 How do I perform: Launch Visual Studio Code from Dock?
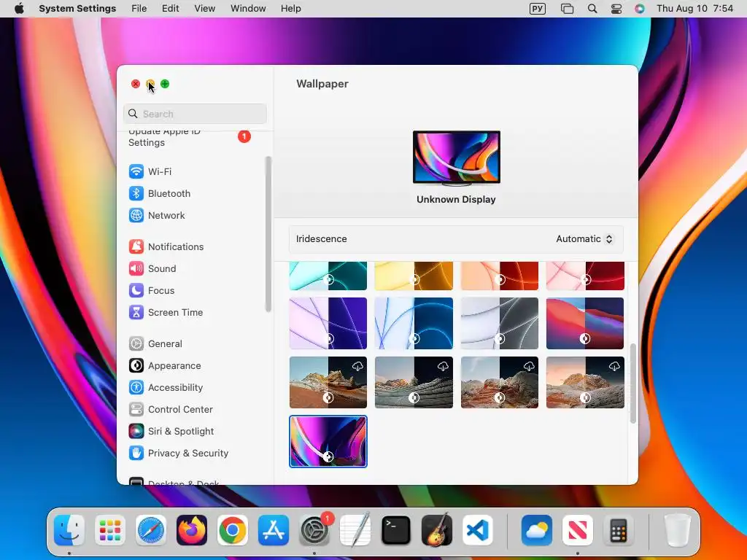point(478,530)
